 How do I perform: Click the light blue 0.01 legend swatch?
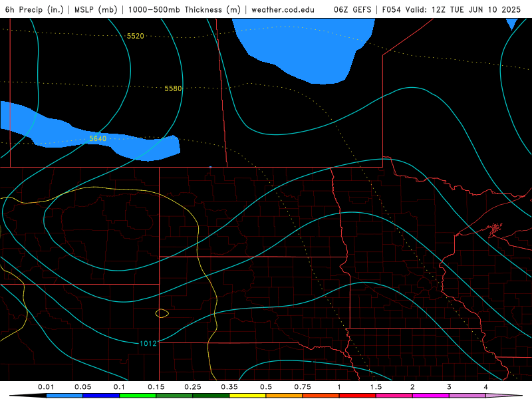65,396
